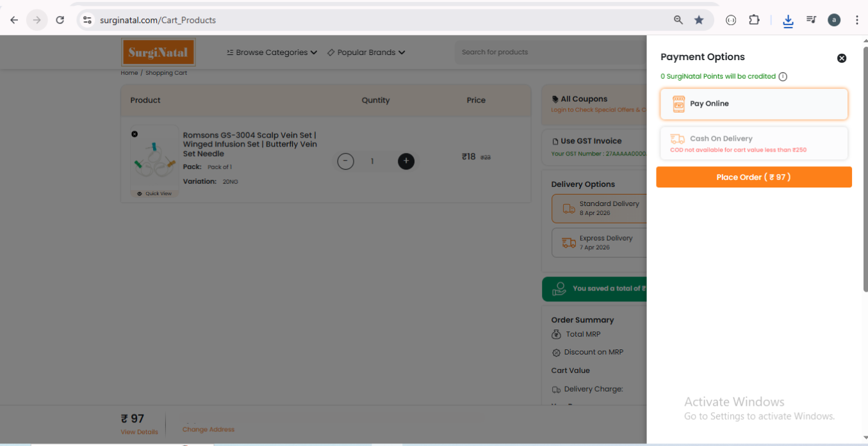The height and width of the screenshot is (446, 868).
Task: Click in the Search for products field
Action: (x=551, y=52)
